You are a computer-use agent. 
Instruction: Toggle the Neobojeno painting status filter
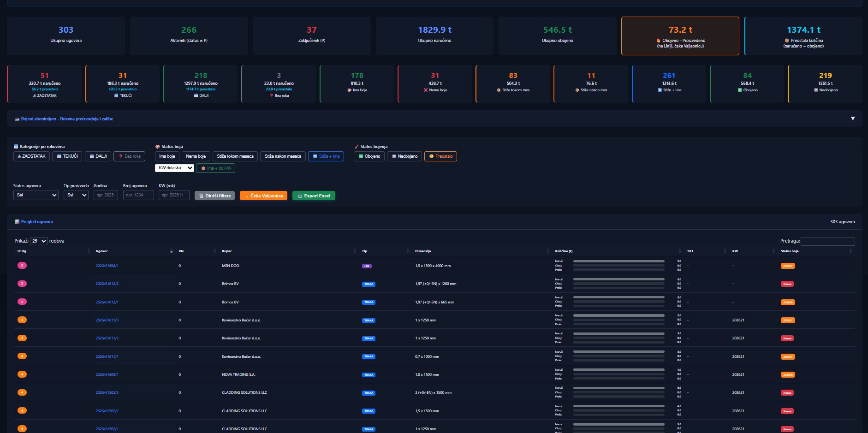coord(404,156)
